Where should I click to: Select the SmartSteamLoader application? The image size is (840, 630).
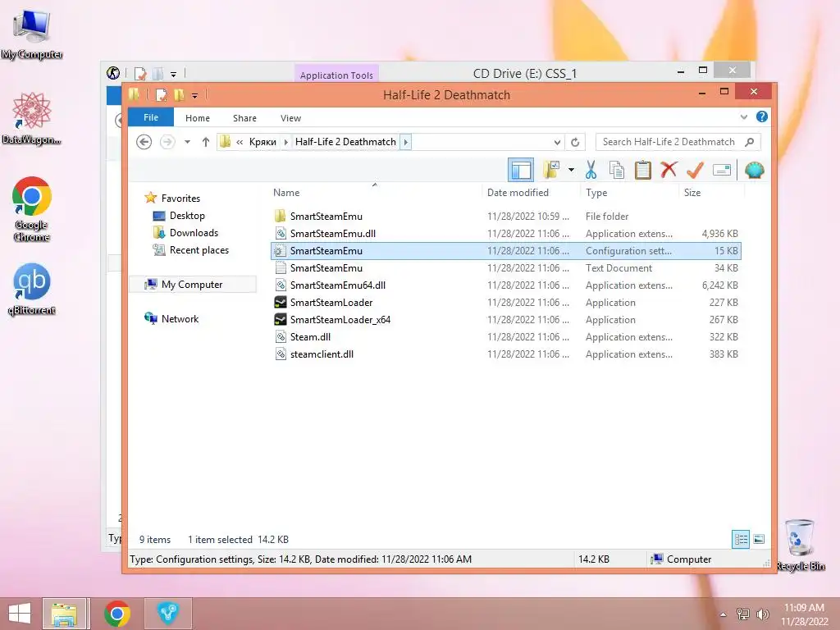coord(505,302)
